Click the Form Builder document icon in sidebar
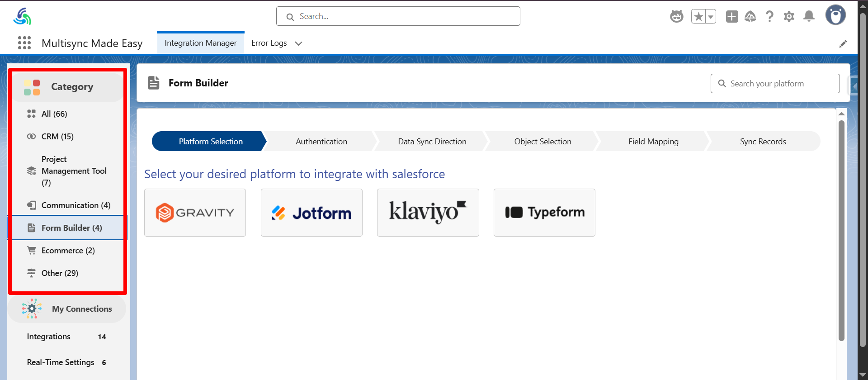 point(31,228)
